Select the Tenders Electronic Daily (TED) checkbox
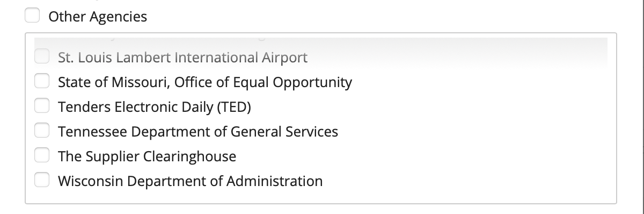The image size is (644, 214). (42, 106)
